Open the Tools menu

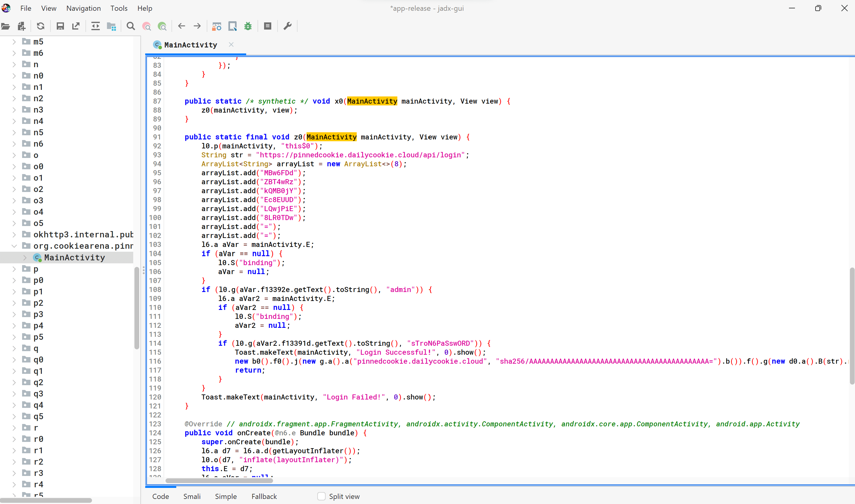pos(119,8)
